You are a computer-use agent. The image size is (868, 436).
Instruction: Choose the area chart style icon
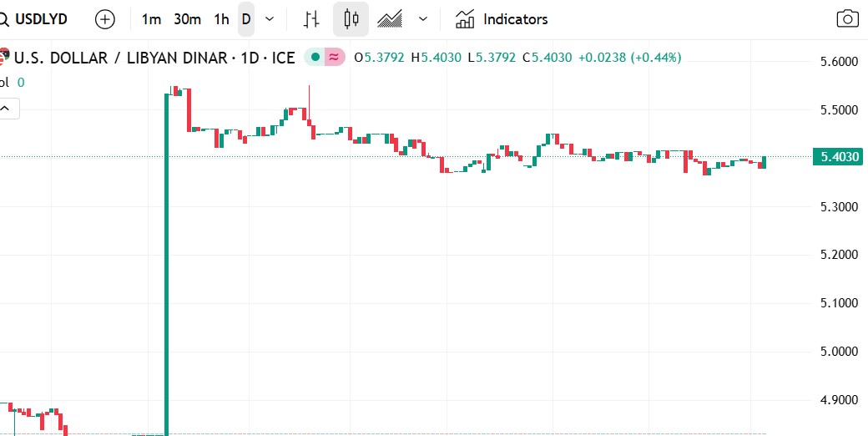coord(390,19)
